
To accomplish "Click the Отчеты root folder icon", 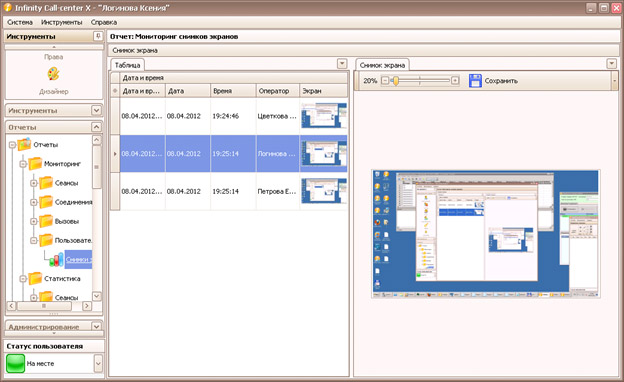I will tap(24, 144).
